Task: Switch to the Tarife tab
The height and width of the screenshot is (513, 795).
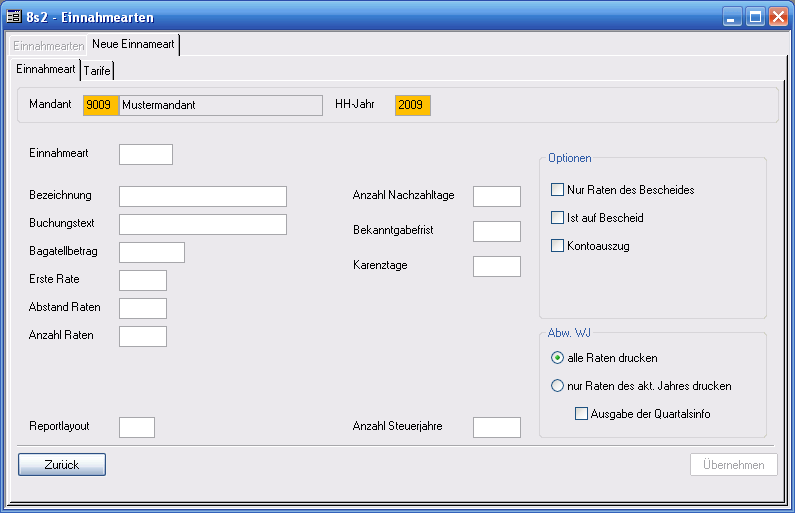Action: coord(98,70)
